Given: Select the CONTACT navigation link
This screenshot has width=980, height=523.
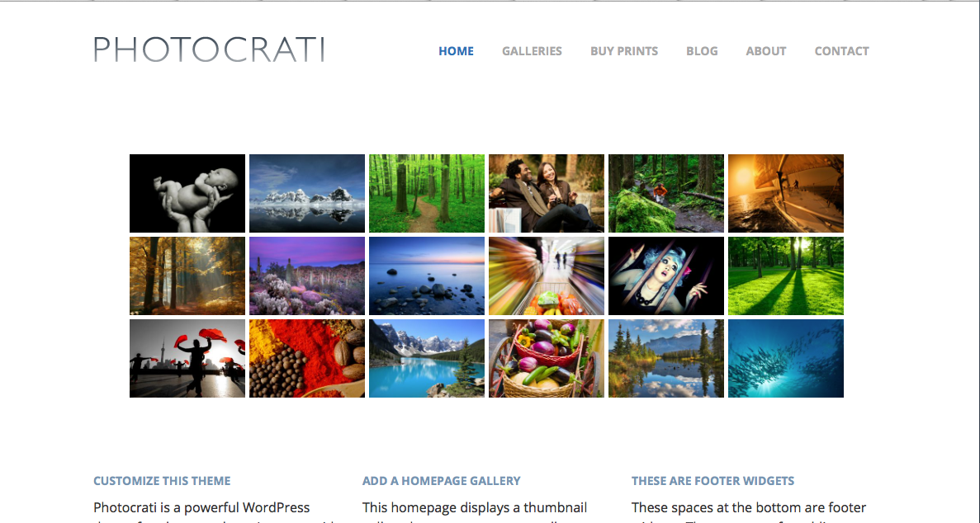Looking at the screenshot, I should pyautogui.click(x=842, y=51).
